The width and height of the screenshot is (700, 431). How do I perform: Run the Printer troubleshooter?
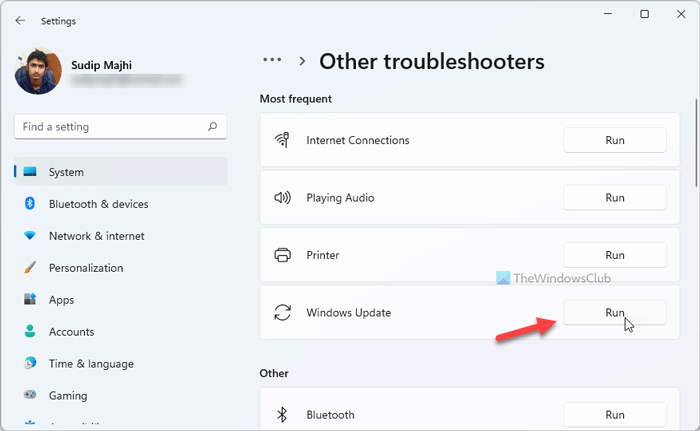point(615,255)
